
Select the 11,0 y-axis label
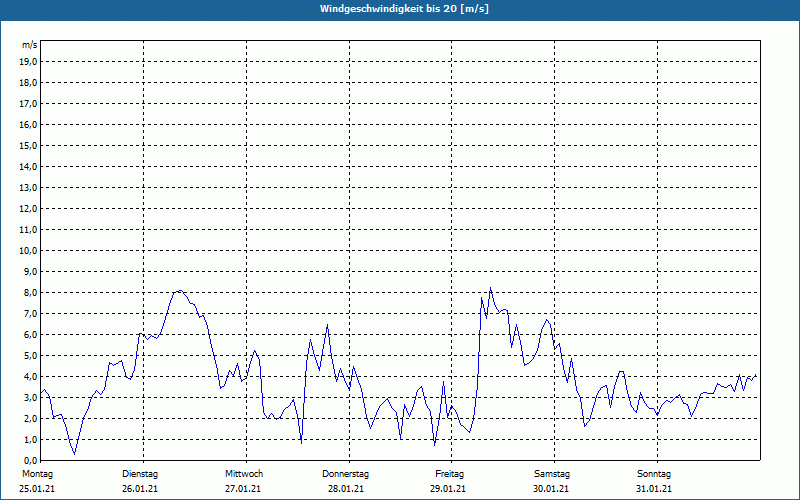(x=28, y=230)
